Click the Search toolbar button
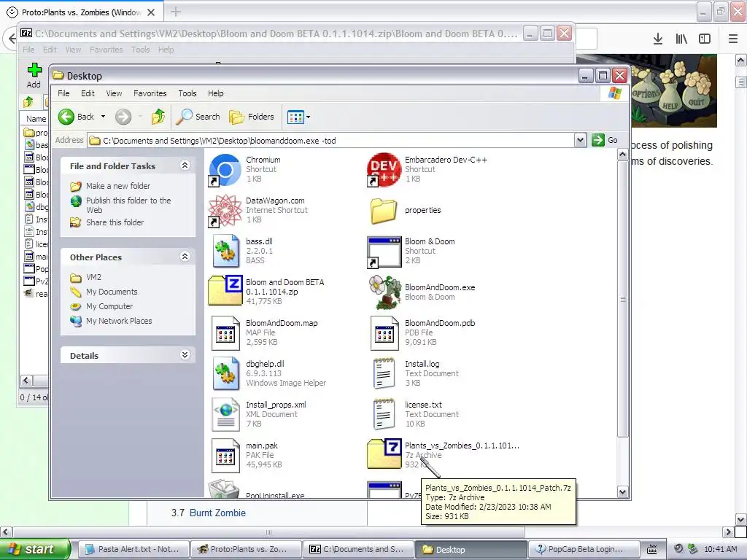This screenshot has width=747, height=560. [x=198, y=117]
